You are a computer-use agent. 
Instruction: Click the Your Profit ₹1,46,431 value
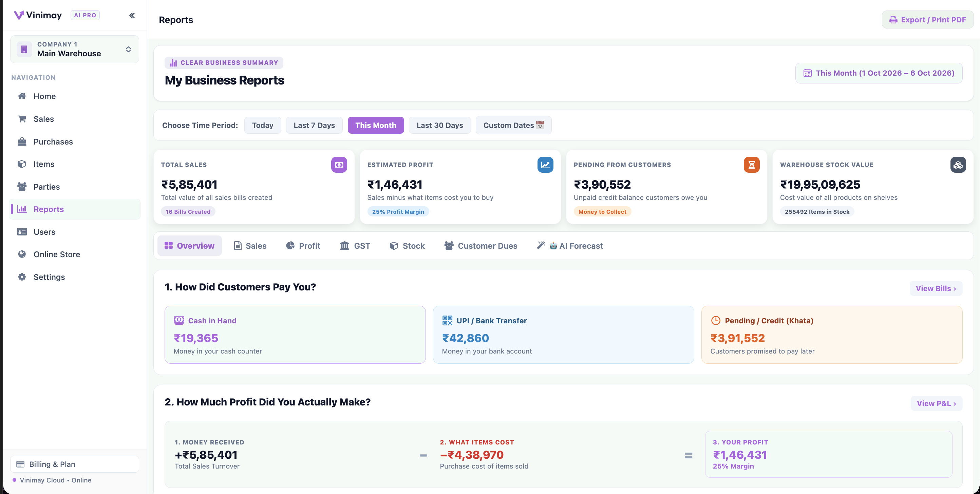739,454
